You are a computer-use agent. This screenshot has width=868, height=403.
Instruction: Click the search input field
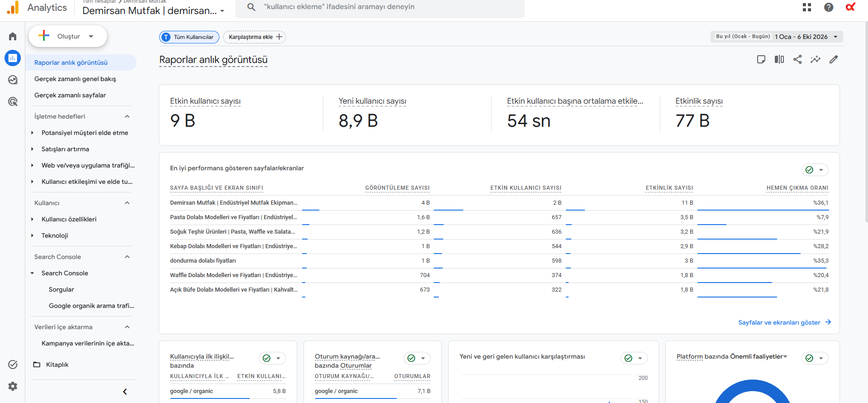pyautogui.click(x=380, y=7)
